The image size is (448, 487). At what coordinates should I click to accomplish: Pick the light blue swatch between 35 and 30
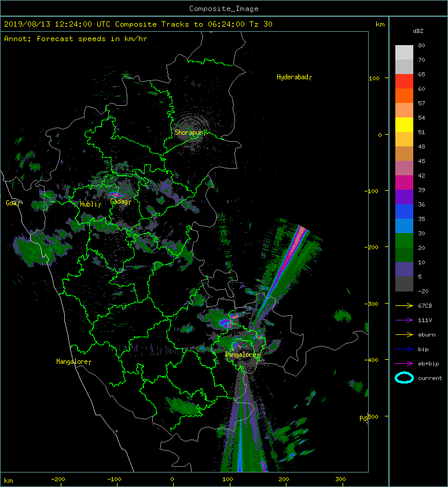coord(404,226)
